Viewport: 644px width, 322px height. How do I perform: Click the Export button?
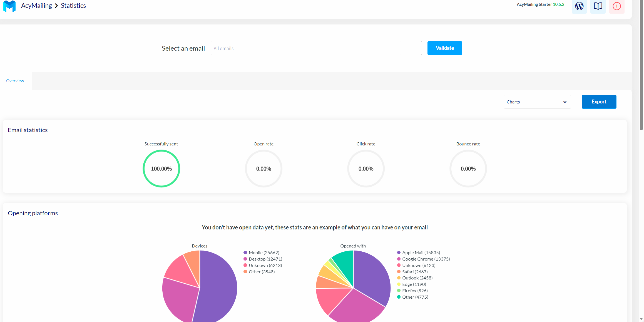[x=599, y=102]
